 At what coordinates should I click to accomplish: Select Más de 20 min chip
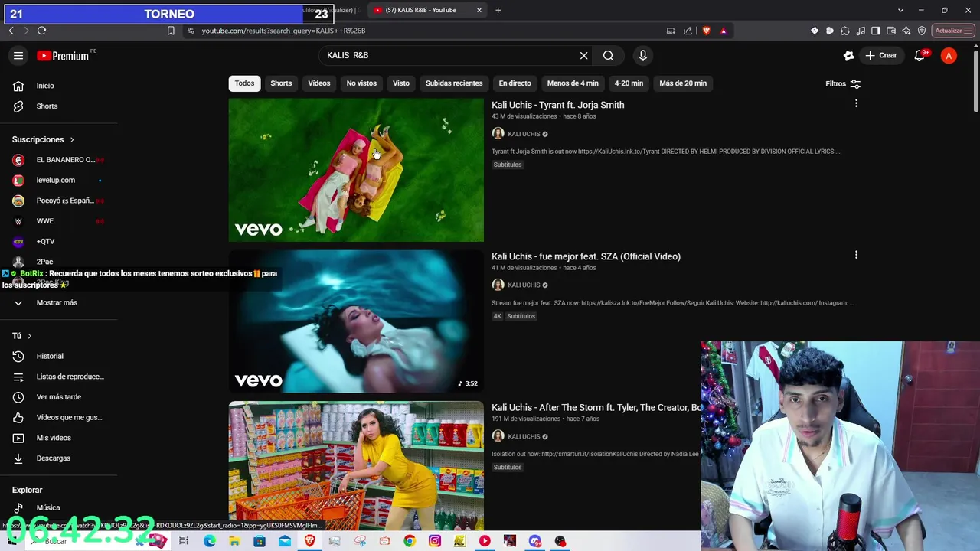[x=683, y=83]
